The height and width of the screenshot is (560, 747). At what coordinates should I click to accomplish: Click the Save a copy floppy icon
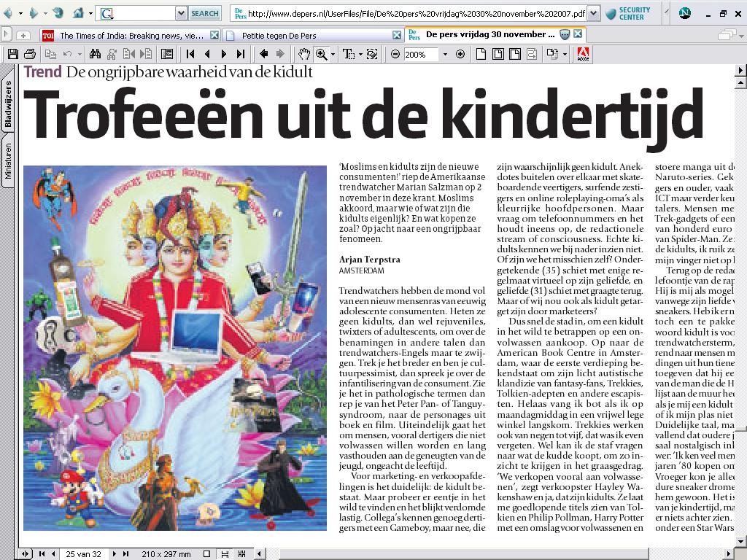(x=12, y=54)
